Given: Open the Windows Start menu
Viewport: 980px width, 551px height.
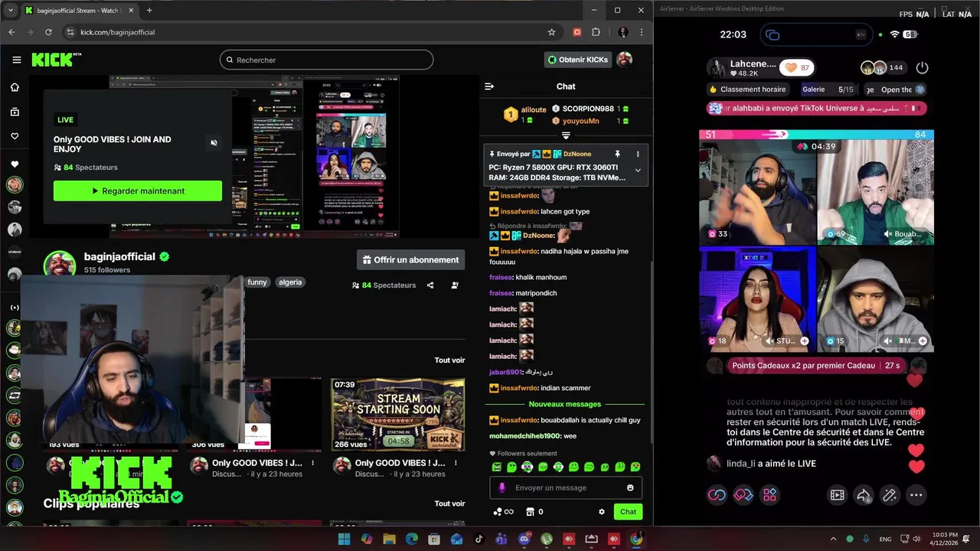Looking at the screenshot, I should point(345,539).
